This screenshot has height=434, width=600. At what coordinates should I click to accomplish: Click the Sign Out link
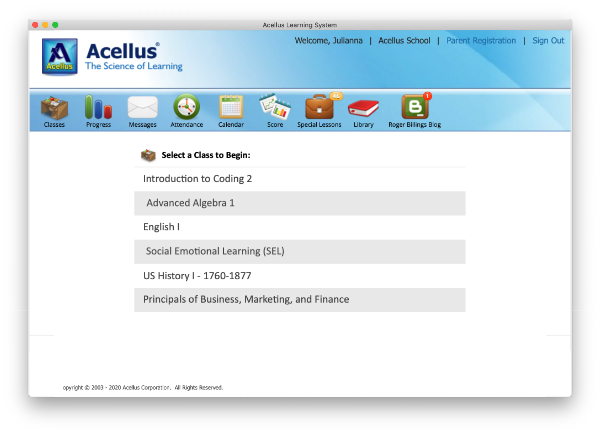pos(548,41)
